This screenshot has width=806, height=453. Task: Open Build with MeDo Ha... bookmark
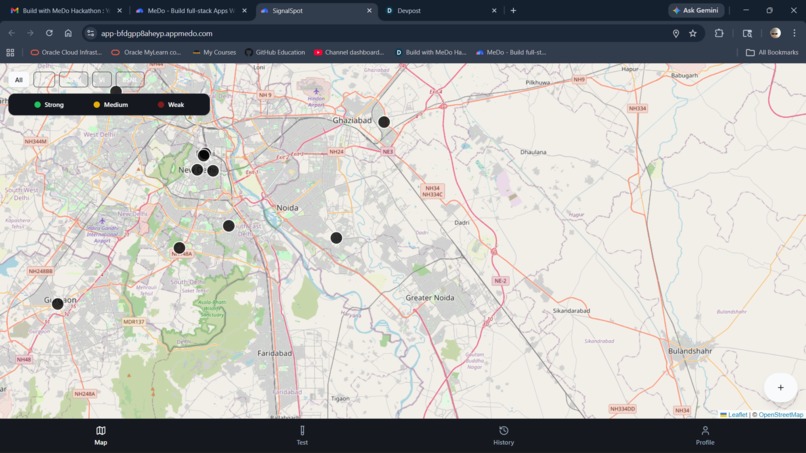pyautogui.click(x=431, y=52)
